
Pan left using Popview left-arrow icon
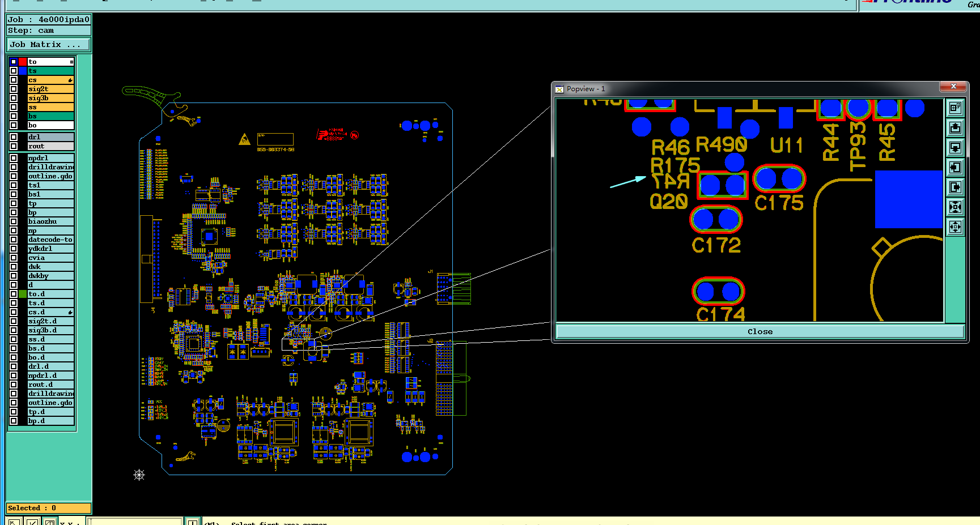coord(955,167)
